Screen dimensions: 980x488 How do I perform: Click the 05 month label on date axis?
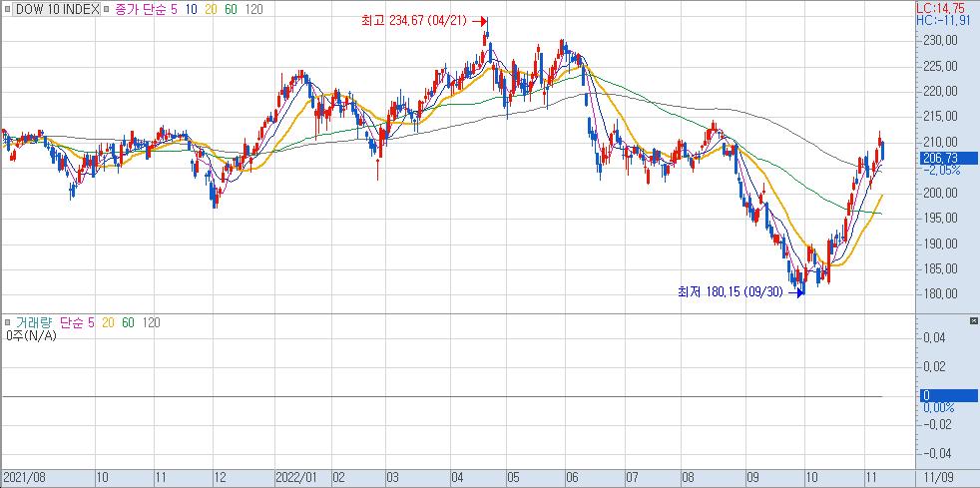(x=512, y=477)
